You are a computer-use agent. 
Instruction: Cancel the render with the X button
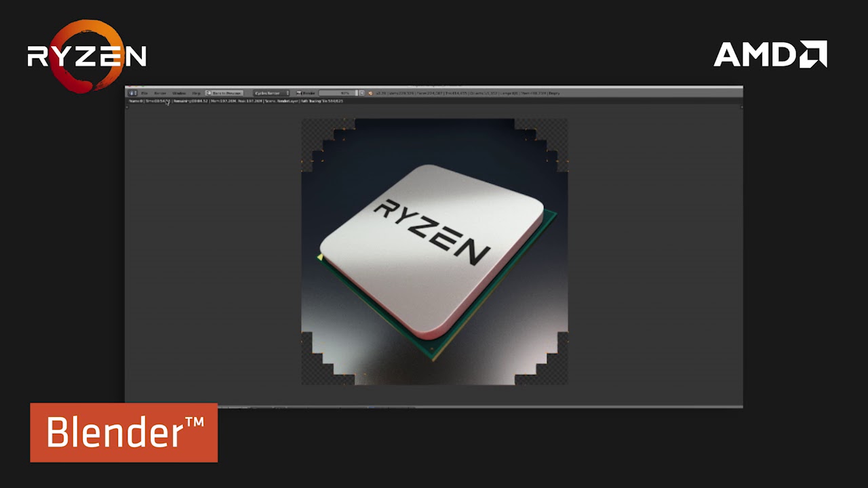coord(361,93)
